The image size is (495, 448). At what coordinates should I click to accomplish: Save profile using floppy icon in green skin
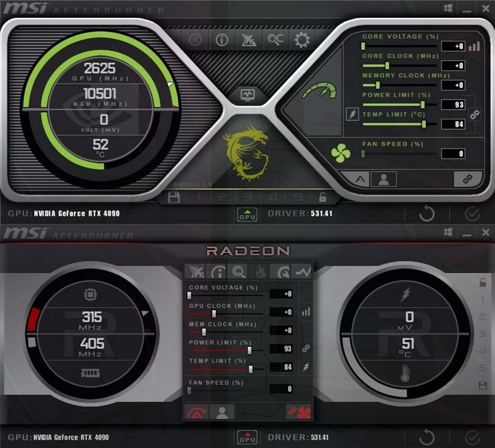pos(174,197)
